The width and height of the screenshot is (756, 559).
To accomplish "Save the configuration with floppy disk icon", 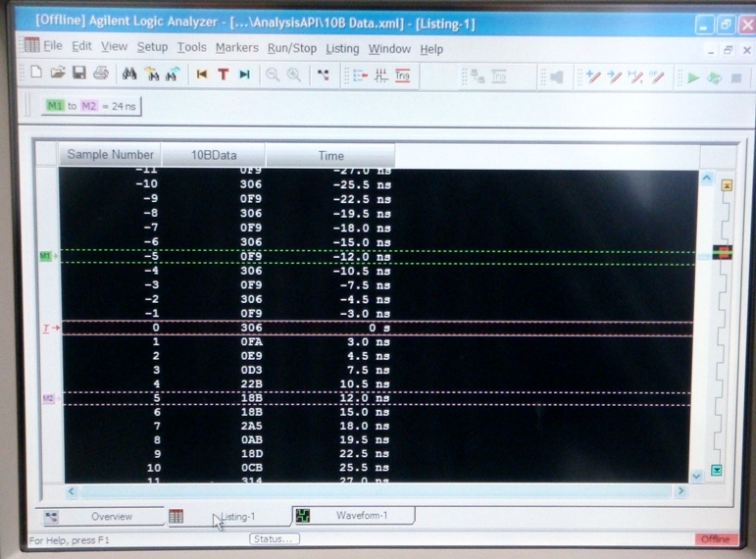I will click(79, 73).
